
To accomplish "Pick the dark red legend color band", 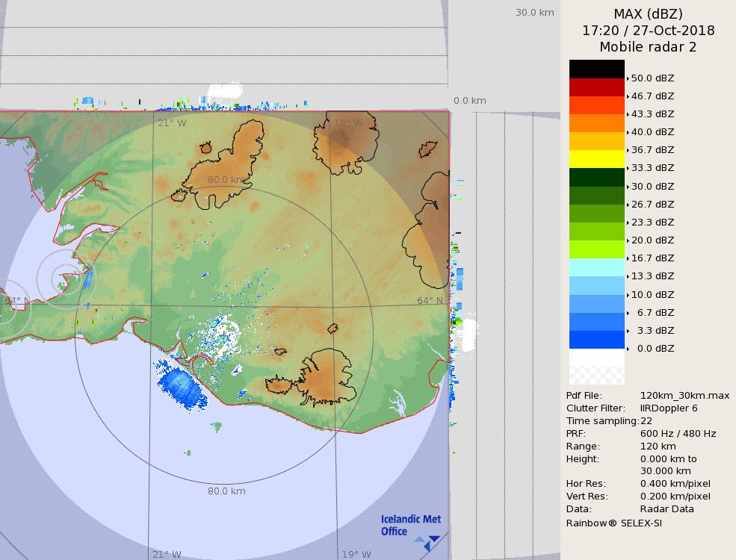I will (596, 87).
